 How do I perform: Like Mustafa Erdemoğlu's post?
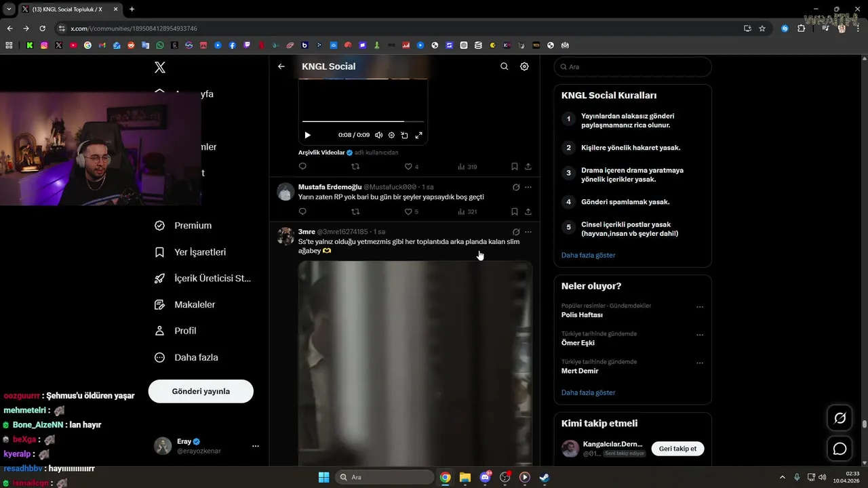click(x=411, y=211)
